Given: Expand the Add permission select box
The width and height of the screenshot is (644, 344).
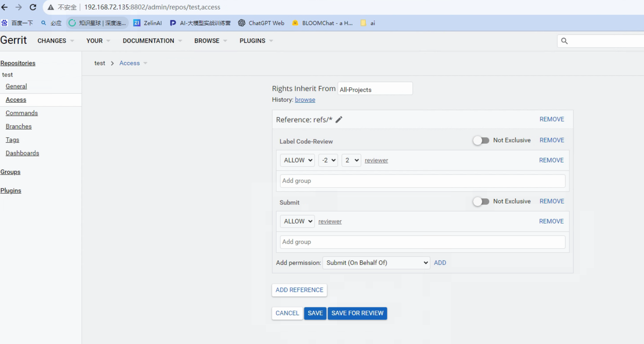Looking at the screenshot, I should 376,263.
